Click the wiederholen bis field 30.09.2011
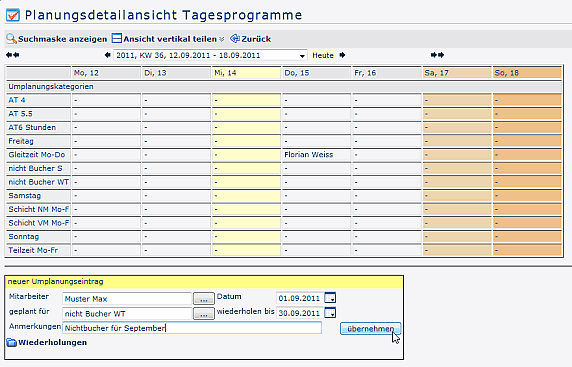Image resolution: width=572 pixels, height=367 pixels. [299, 313]
